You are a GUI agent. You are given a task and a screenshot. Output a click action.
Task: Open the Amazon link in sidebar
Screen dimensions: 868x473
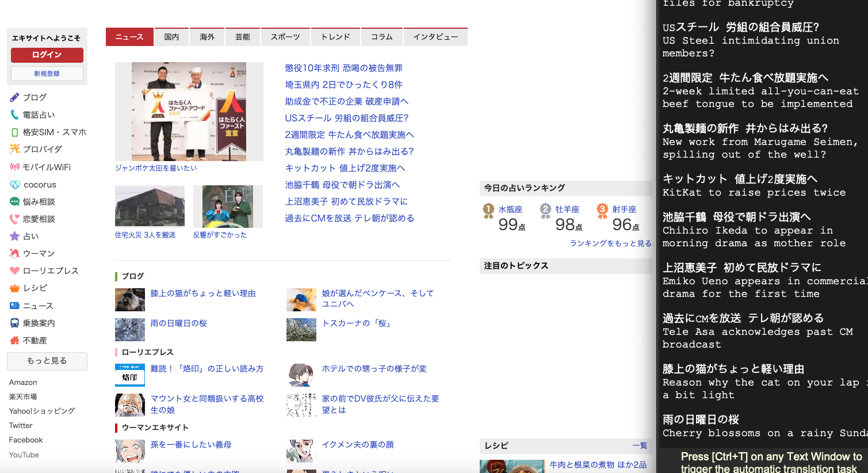coord(23,382)
